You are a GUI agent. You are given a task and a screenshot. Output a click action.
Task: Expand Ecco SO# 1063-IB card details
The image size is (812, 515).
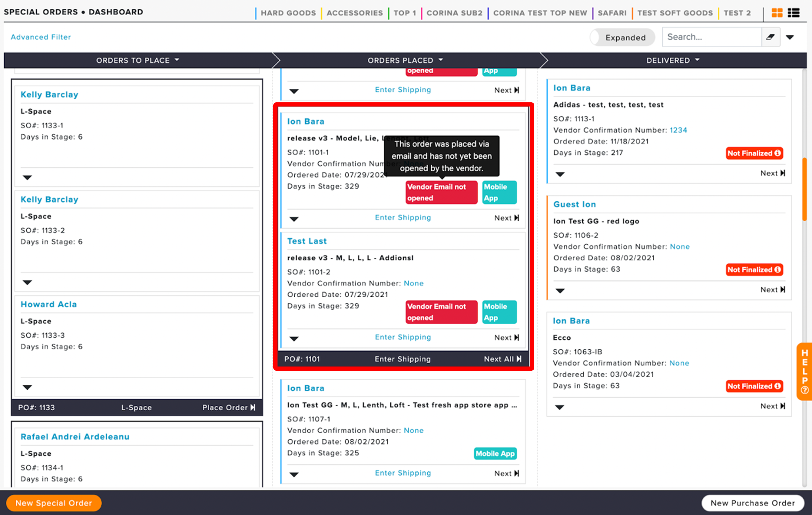coord(560,407)
